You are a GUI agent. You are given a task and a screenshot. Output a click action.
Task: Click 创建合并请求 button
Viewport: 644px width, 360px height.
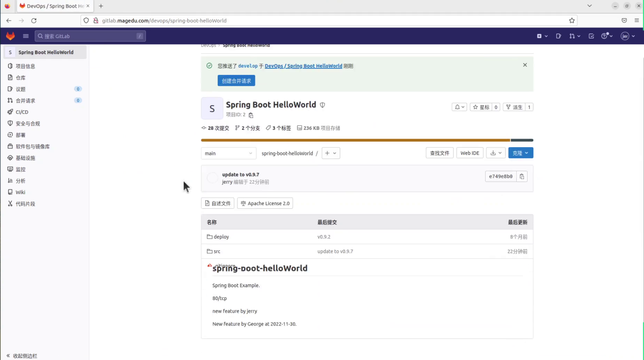coord(236,80)
